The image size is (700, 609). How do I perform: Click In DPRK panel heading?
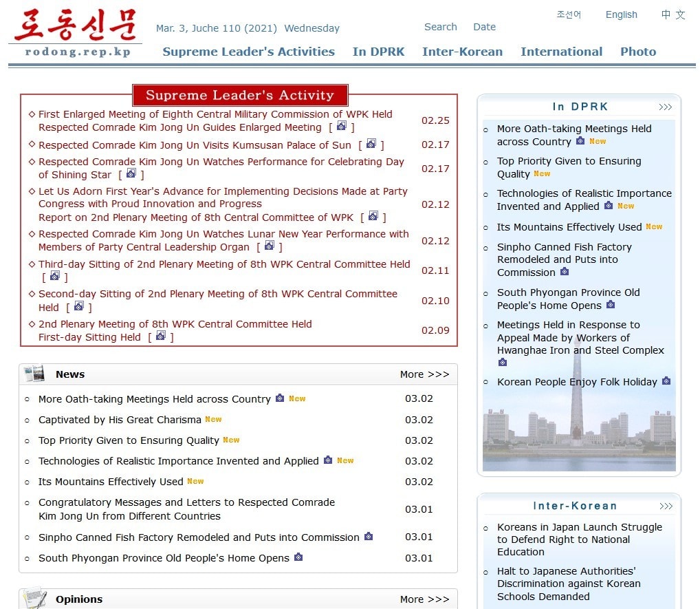580,107
